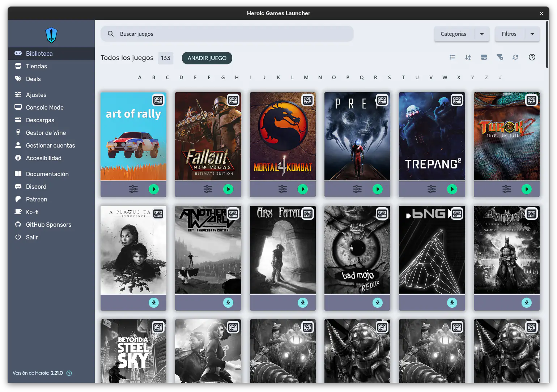Click the AÑADIR JUEGO button

tap(207, 58)
